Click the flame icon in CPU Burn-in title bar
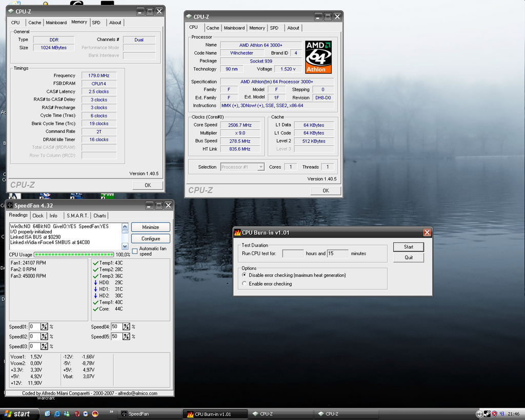Viewport: 525px width, 420px height. pyautogui.click(x=237, y=232)
